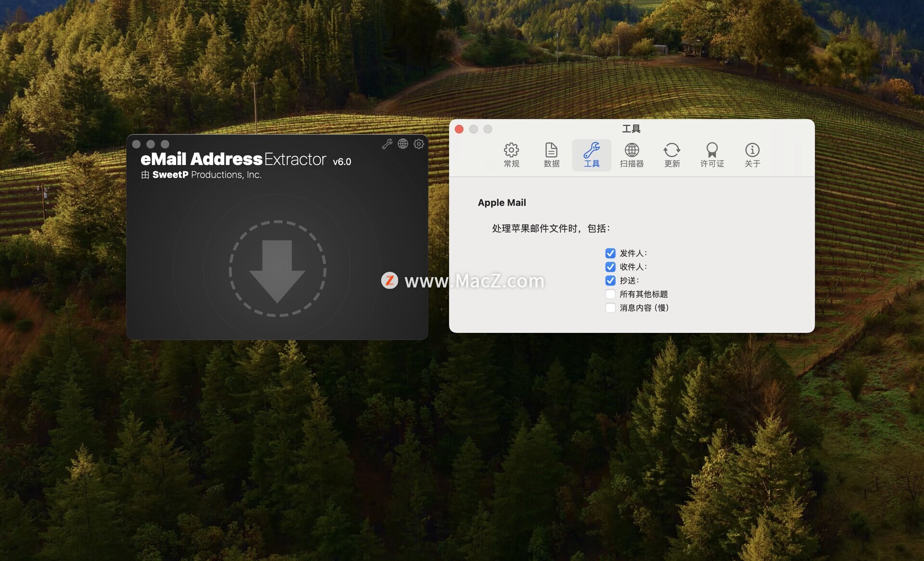Viewport: 924px width, 561px height.
Task: Open the gear settings icon in Extractor window
Action: tap(419, 144)
